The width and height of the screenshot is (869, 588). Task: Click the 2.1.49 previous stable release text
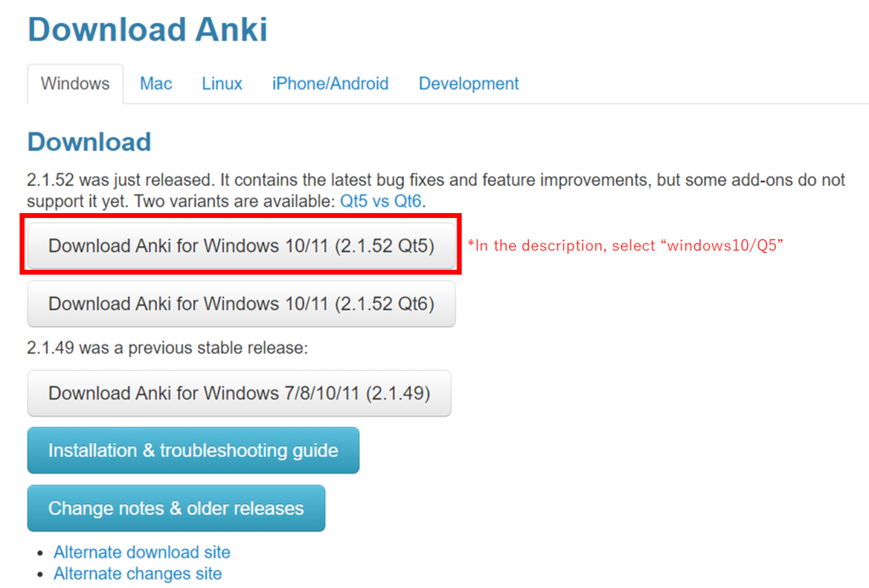[x=167, y=348]
